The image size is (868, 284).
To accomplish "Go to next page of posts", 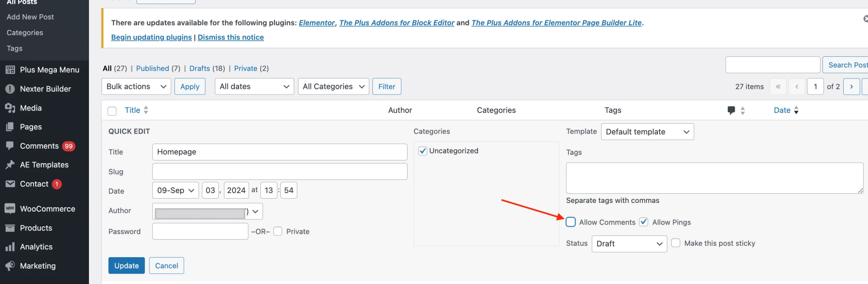I will coord(851,86).
